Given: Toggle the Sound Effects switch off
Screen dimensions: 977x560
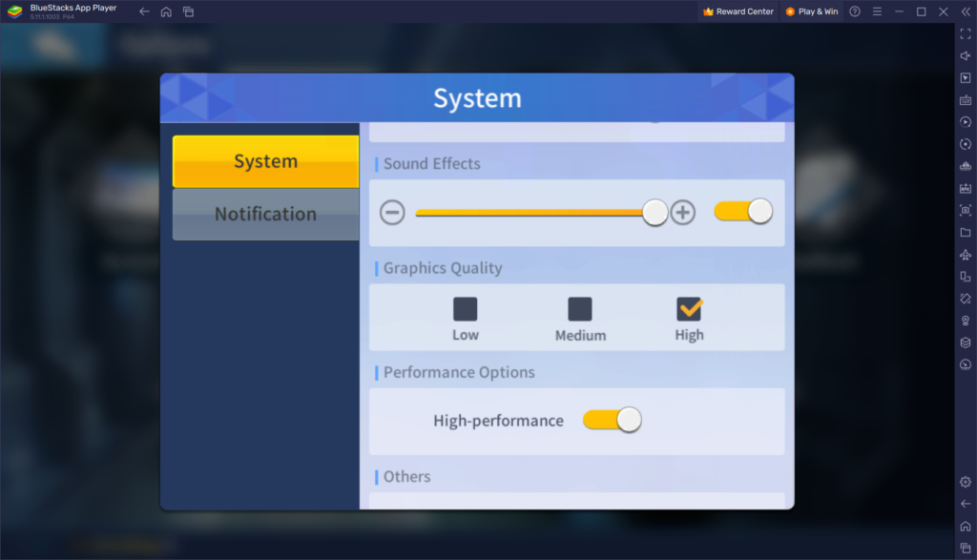Looking at the screenshot, I should [x=743, y=212].
